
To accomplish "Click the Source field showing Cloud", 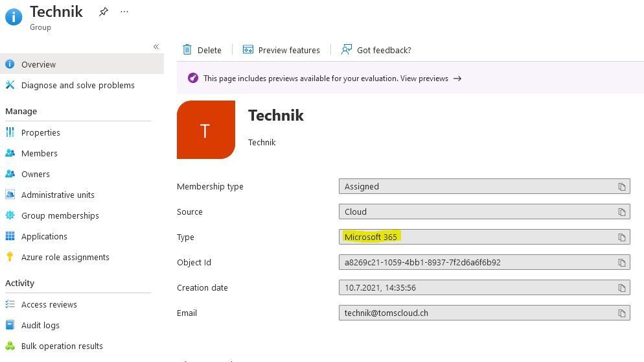I will (484, 211).
